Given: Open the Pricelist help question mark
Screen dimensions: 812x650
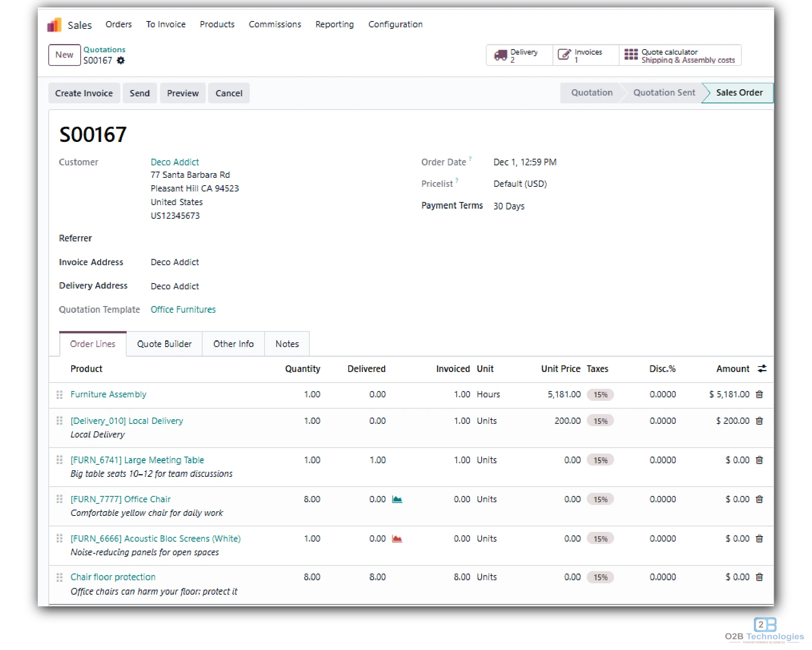Looking at the screenshot, I should (x=457, y=180).
